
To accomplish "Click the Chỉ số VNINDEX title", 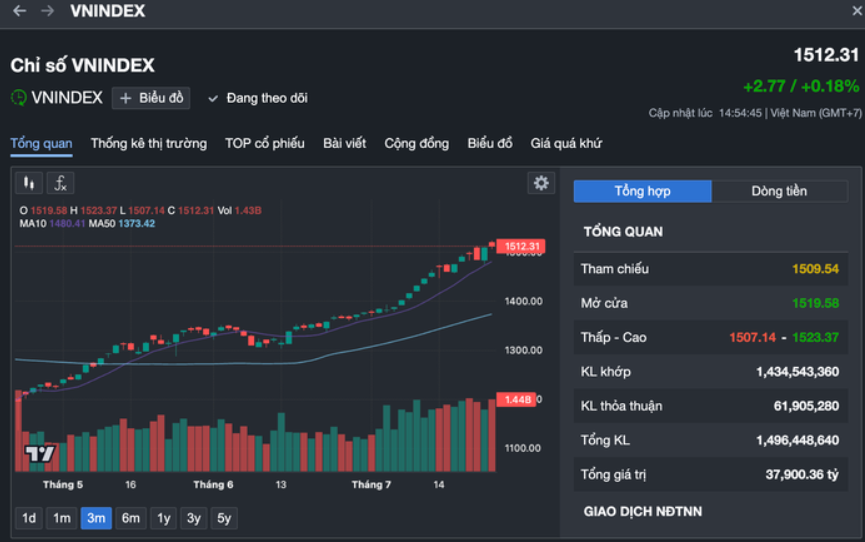I will pos(83,65).
